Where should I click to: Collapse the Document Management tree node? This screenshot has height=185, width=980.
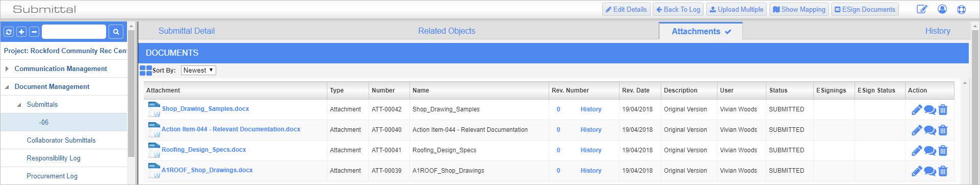7,87
